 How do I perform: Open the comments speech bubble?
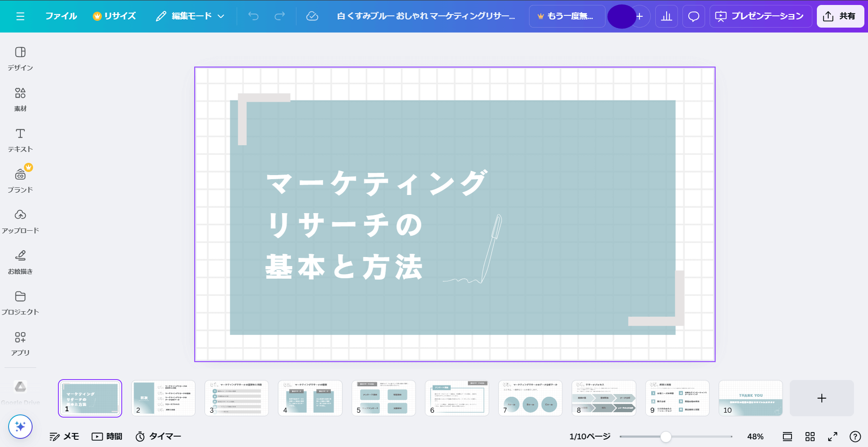(x=694, y=16)
